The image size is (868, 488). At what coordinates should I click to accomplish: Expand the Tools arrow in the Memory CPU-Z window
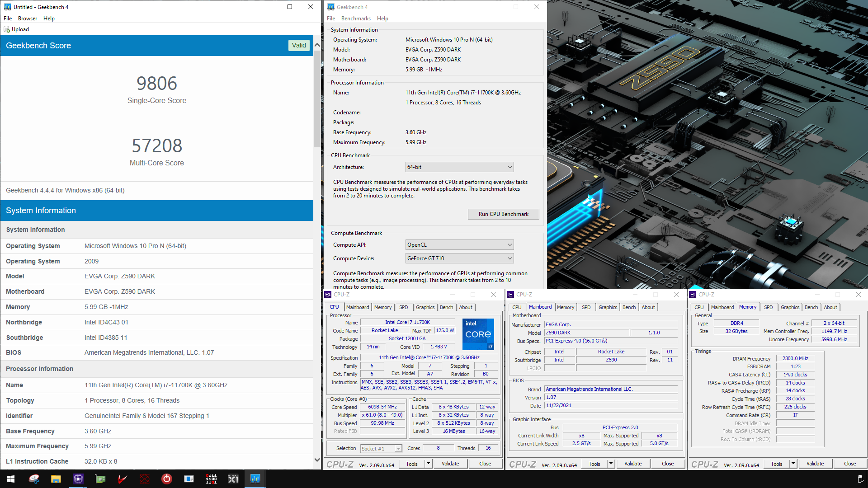click(x=793, y=464)
